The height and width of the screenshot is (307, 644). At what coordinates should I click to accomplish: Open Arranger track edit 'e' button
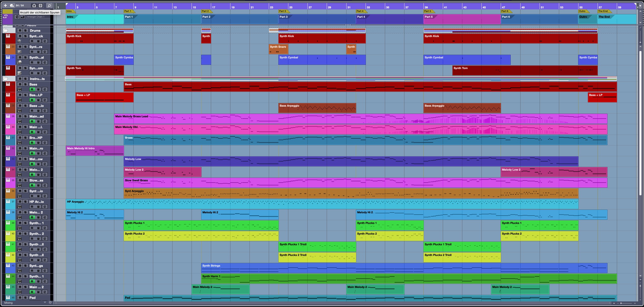(x=17, y=17)
